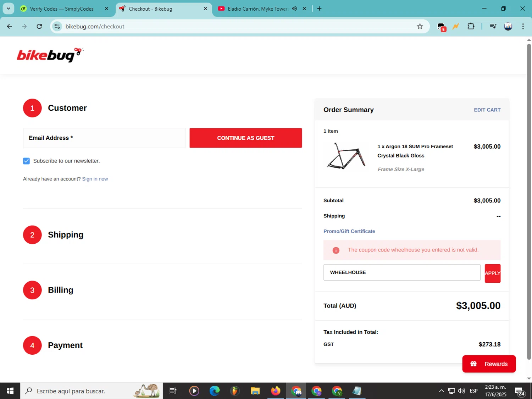The width and height of the screenshot is (532, 399).
Task: Click the volume speaker tray icon
Action: 461,391
